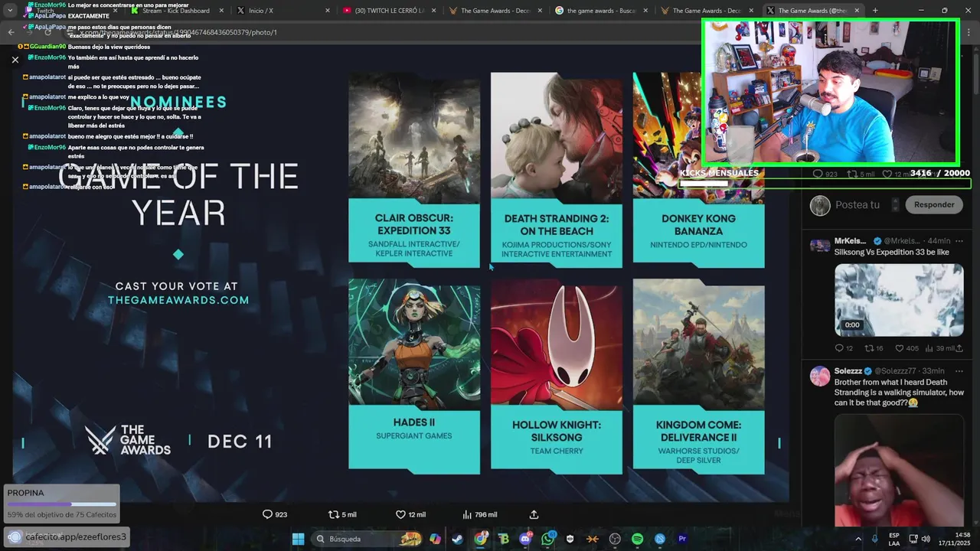Repost the post with 5 mil reposts
980x551 pixels.
pyautogui.click(x=341, y=514)
